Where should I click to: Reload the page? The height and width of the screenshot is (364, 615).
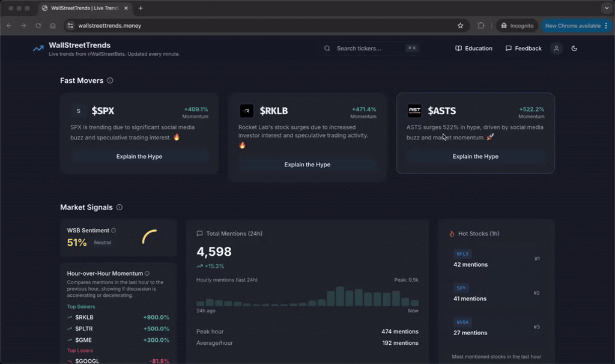(38, 25)
